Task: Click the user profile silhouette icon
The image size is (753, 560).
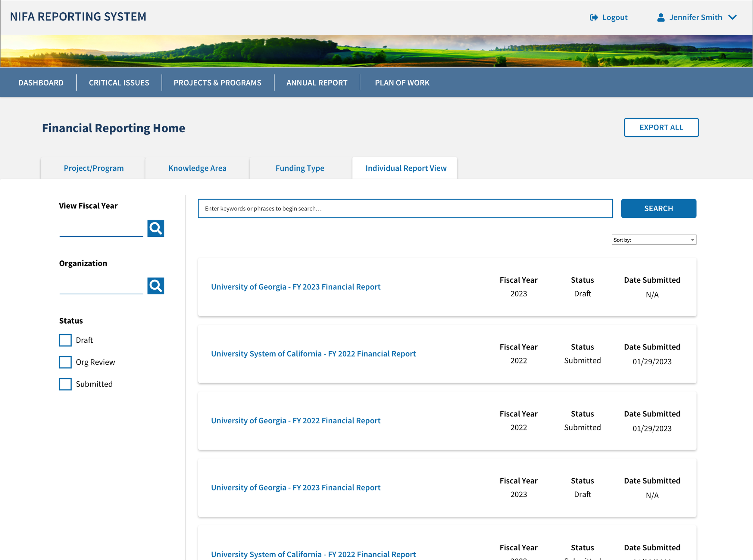Action: click(x=661, y=17)
